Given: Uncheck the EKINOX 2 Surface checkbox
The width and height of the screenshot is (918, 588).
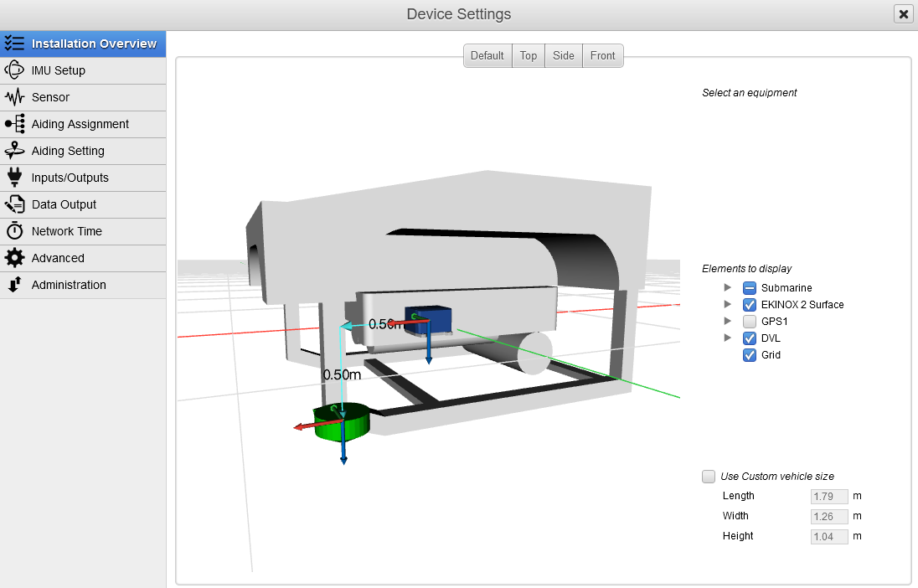Looking at the screenshot, I should click(750, 305).
